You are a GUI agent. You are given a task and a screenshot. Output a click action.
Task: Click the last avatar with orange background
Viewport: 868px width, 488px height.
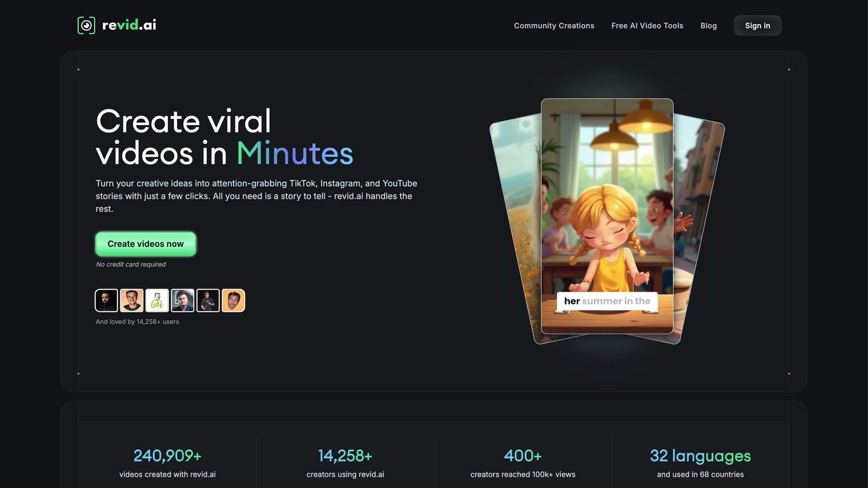(x=233, y=301)
